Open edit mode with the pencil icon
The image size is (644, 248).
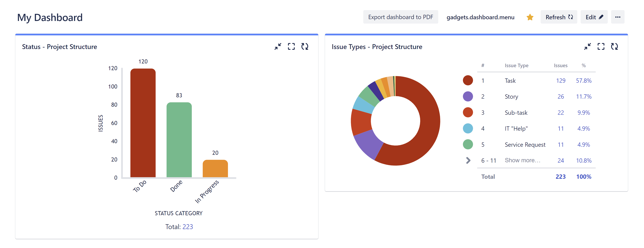click(594, 17)
